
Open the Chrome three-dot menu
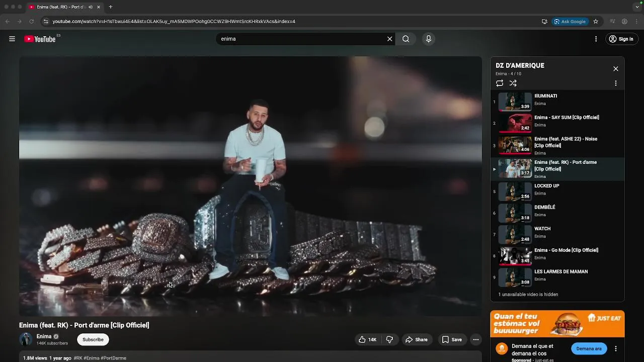(x=637, y=22)
